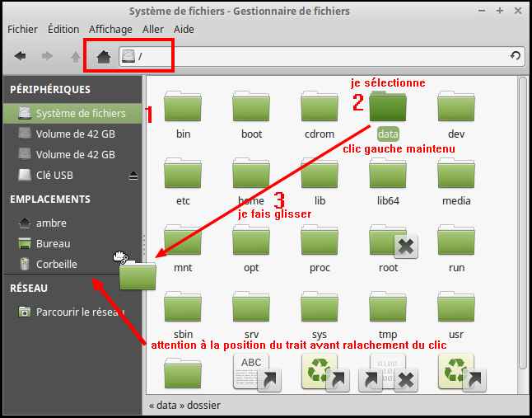Select Système de fichiers in sidebar
Screen dimensions: 532x418
(x=80, y=113)
